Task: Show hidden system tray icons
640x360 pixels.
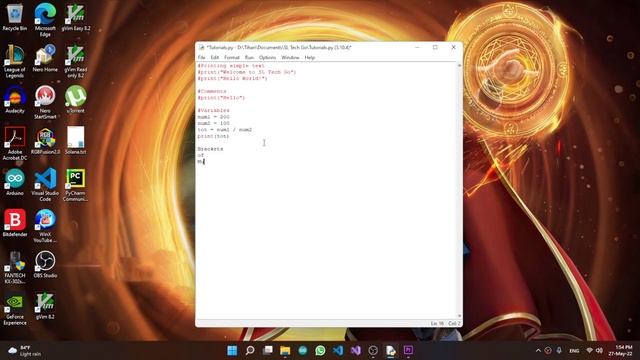Action: (538, 351)
